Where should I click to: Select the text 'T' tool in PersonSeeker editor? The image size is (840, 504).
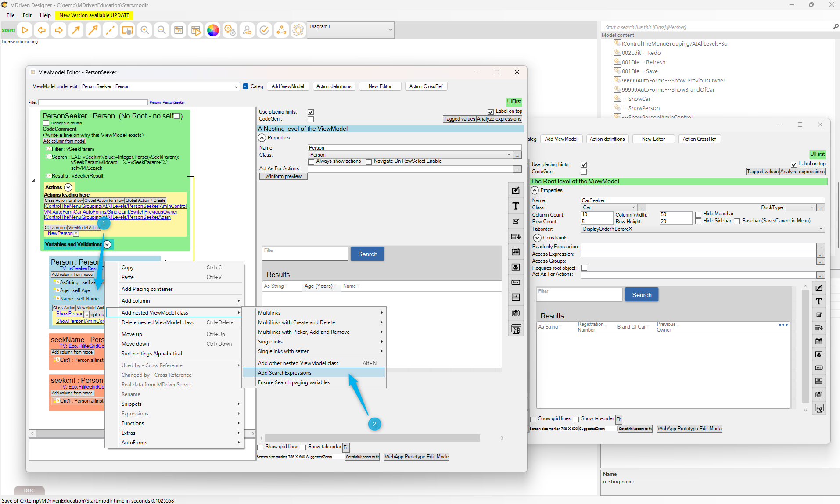(516, 206)
